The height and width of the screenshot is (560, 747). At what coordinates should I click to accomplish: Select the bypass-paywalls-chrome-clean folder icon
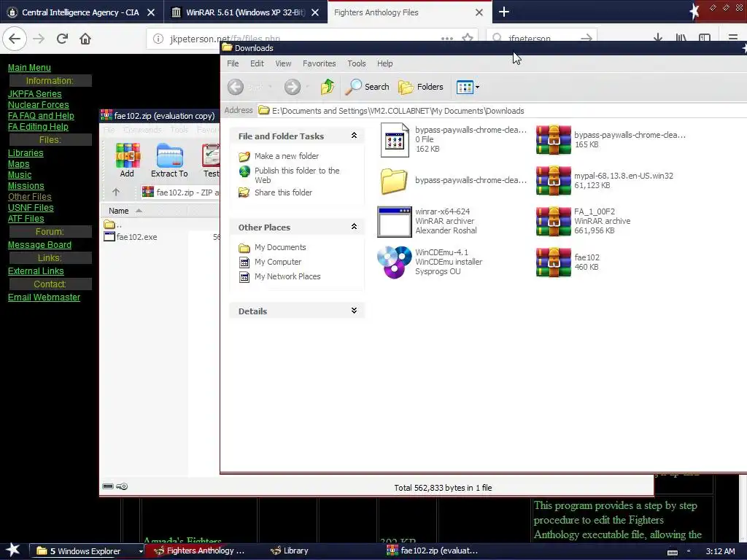(394, 181)
